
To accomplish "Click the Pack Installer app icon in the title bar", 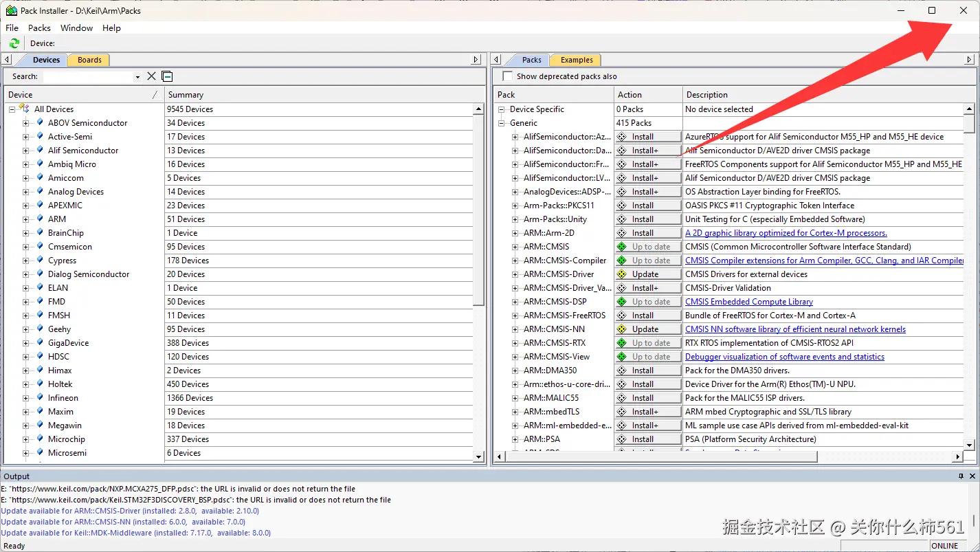I will pos(12,10).
